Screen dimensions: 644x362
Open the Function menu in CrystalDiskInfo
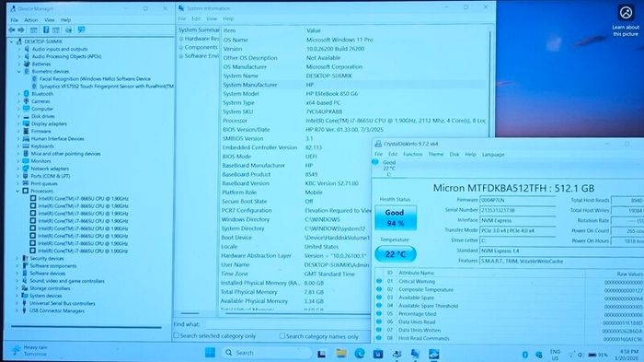tap(412, 154)
